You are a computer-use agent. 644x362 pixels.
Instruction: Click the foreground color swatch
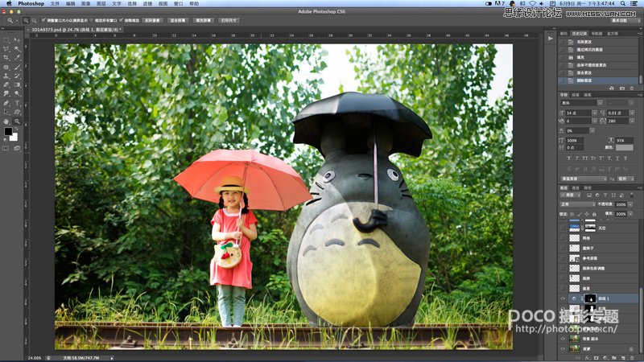[8, 132]
